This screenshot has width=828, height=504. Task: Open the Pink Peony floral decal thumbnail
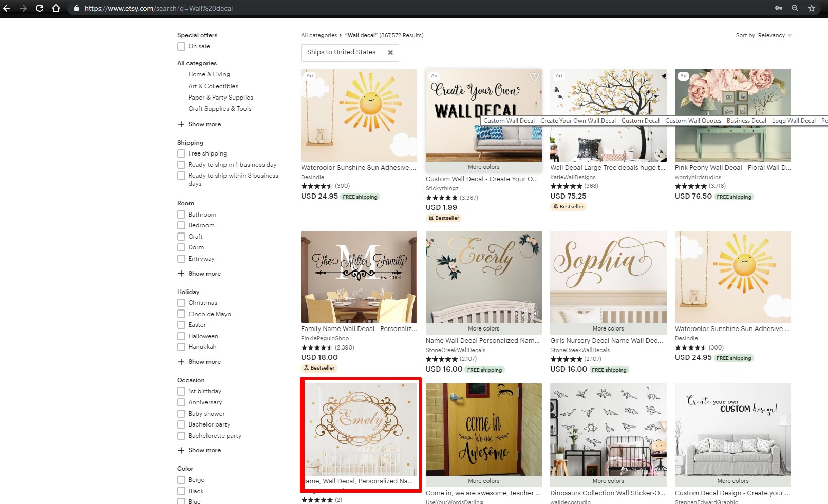[733, 115]
